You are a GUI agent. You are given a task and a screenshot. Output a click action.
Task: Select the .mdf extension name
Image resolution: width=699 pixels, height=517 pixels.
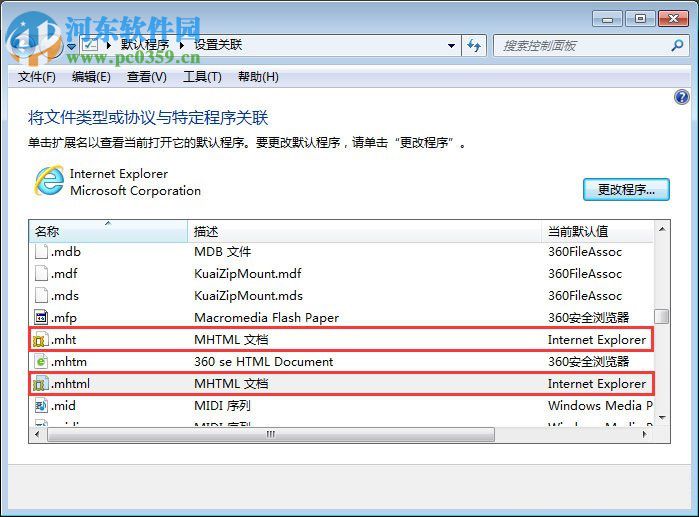64,274
